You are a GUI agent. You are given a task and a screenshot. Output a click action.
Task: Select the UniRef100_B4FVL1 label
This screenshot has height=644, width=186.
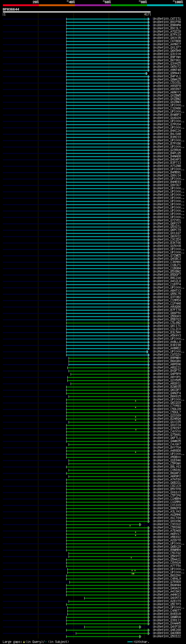pyautogui.click(x=167, y=76)
